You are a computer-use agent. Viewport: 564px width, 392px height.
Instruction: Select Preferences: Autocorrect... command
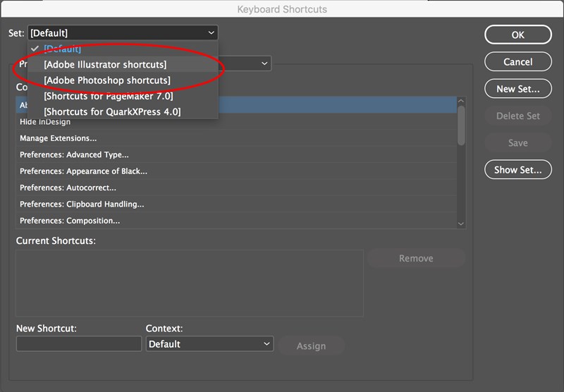click(236, 188)
